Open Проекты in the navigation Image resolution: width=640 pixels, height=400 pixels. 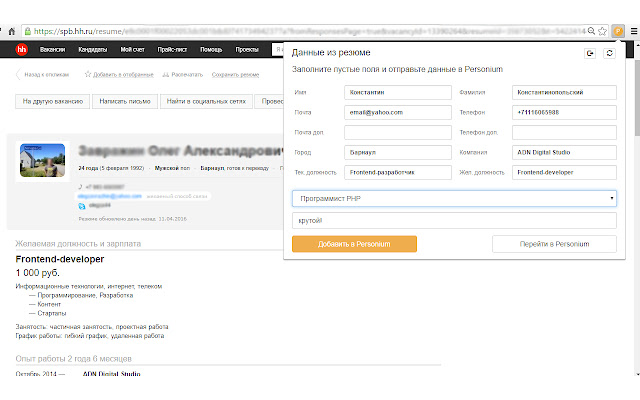(247, 49)
